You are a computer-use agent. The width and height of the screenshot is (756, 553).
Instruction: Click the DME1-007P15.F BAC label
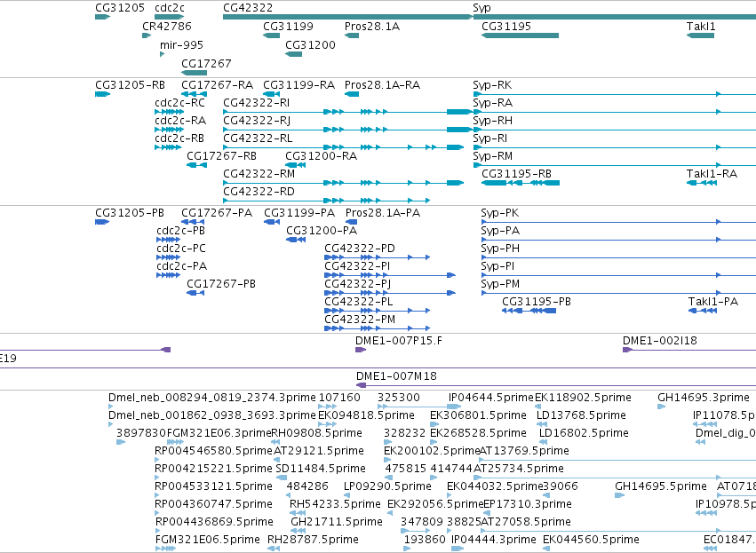pyautogui.click(x=398, y=341)
